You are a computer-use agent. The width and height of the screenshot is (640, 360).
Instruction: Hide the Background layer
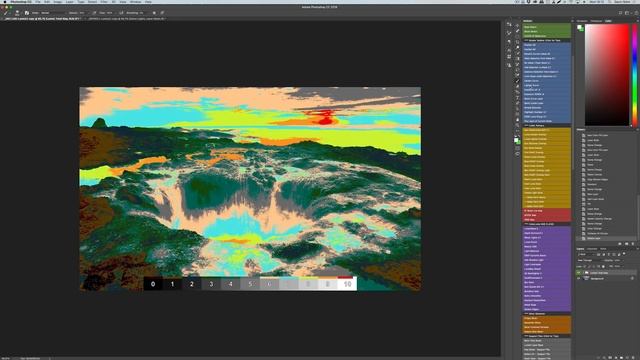[x=578, y=278]
